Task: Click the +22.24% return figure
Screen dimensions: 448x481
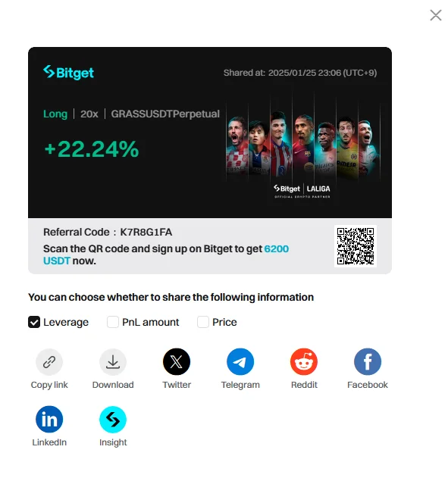Action: click(92, 149)
